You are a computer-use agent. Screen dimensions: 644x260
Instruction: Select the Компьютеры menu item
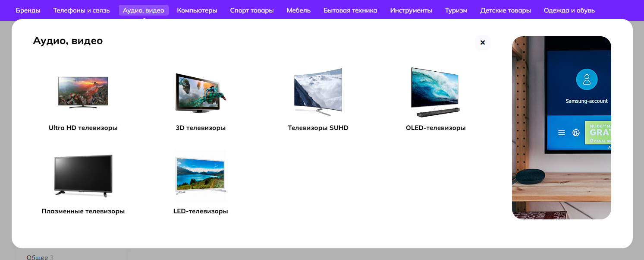(197, 10)
